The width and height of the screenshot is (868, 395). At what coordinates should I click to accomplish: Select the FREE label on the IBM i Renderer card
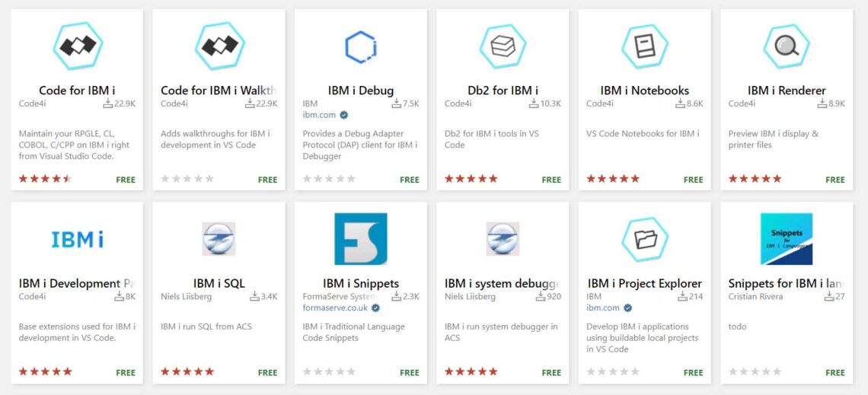click(834, 180)
